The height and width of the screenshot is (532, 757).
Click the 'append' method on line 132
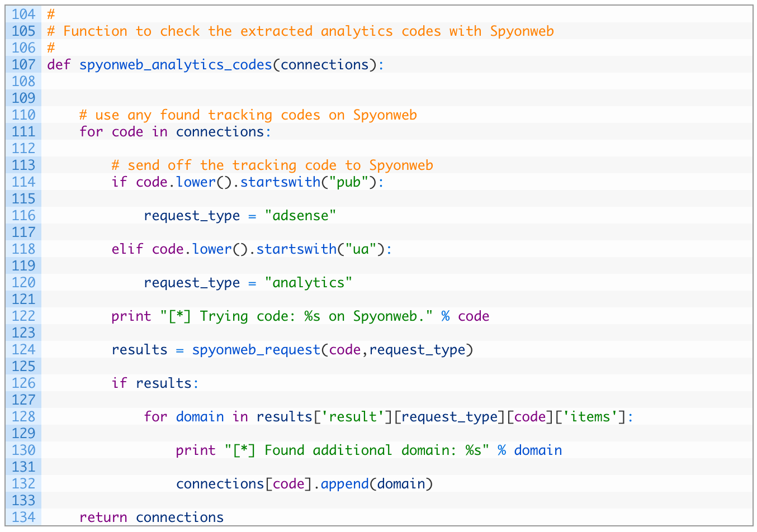[x=345, y=484]
